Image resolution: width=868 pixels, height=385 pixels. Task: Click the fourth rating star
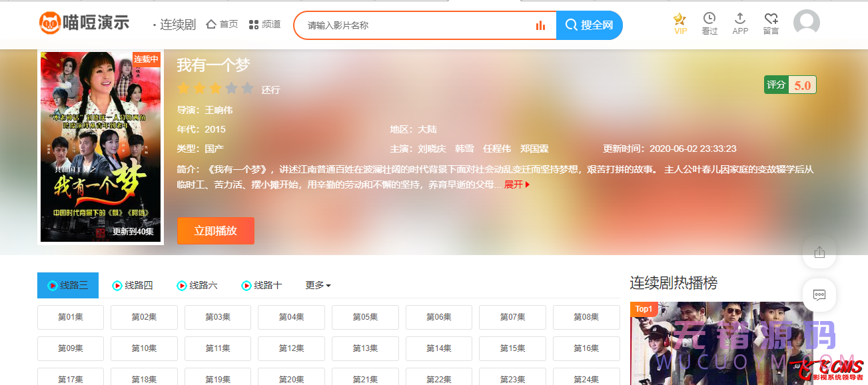(232, 87)
